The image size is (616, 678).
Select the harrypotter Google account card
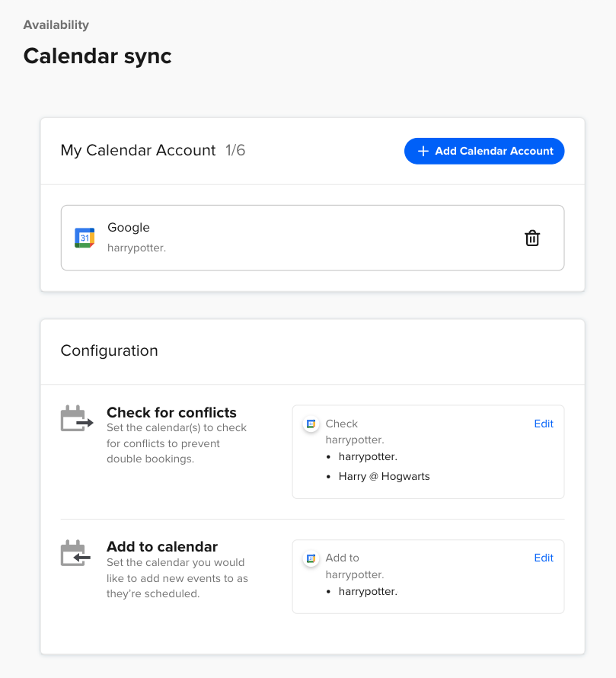click(312, 237)
